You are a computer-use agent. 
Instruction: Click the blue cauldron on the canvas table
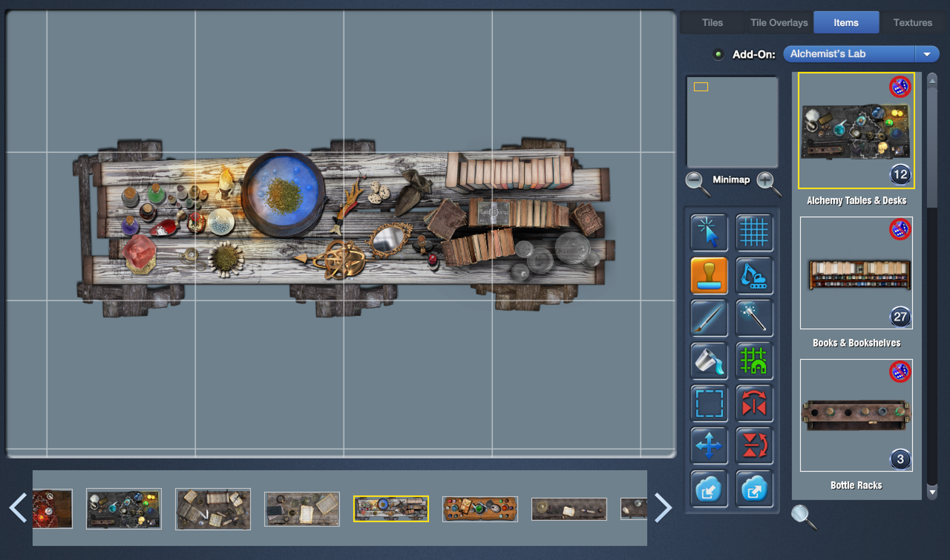click(x=284, y=192)
